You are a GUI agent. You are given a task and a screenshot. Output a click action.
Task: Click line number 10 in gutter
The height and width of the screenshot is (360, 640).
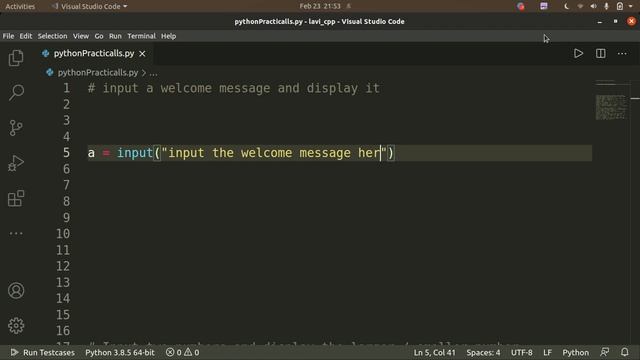pyautogui.click(x=63, y=234)
